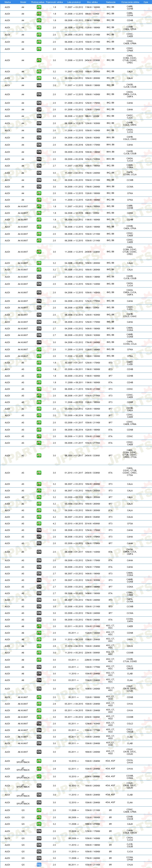The image size is (152, 868).
Task: Select the CHJA engine code cell
Action: click(x=130, y=864)
